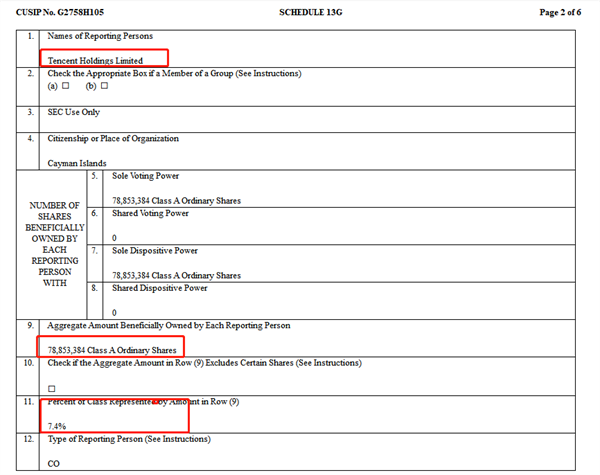Click 'Aggregate Amount Beneficially Owned' row label
The image size is (600, 475).
[x=169, y=325]
